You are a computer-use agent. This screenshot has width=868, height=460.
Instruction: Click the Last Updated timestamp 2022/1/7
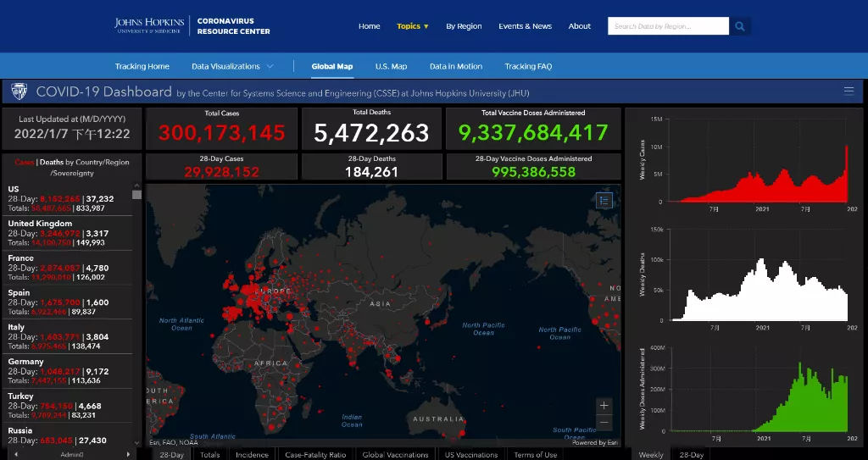click(x=72, y=134)
